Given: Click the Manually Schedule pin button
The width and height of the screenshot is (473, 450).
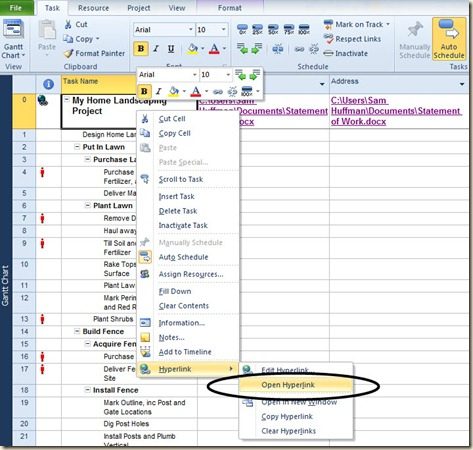Looking at the screenshot, I should [415, 39].
